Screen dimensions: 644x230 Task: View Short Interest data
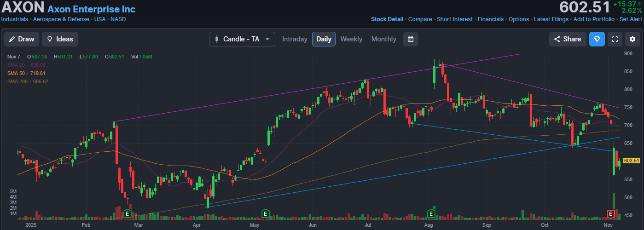tap(455, 19)
